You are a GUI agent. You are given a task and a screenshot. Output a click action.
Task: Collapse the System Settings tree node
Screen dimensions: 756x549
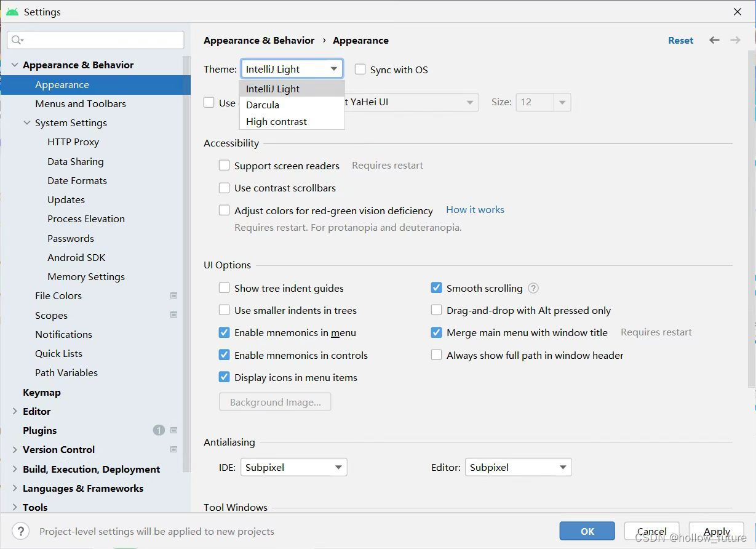(x=27, y=122)
